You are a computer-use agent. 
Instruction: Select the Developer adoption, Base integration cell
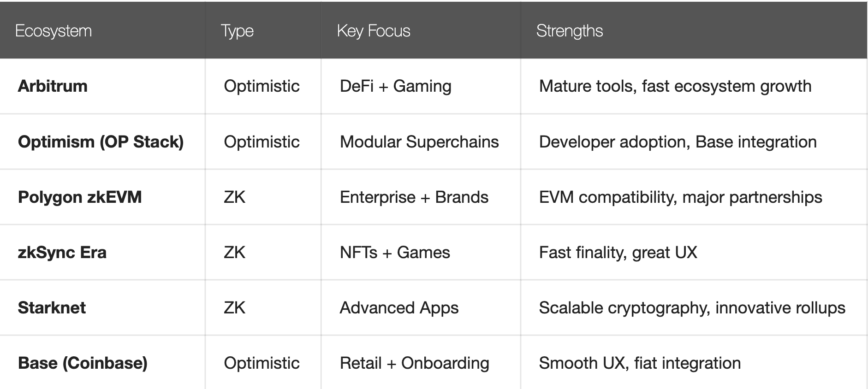[x=678, y=141]
